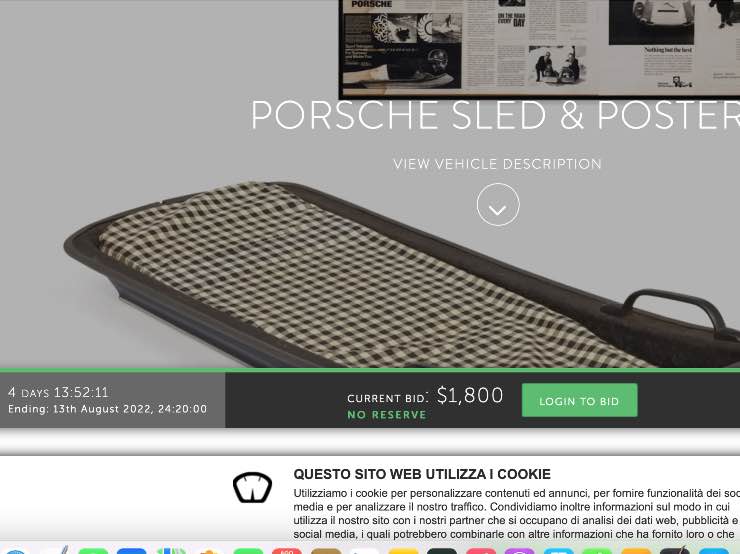This screenshot has width=740, height=554.
Task: Click the Porsche Sled & Poster heading
Action: [495, 115]
